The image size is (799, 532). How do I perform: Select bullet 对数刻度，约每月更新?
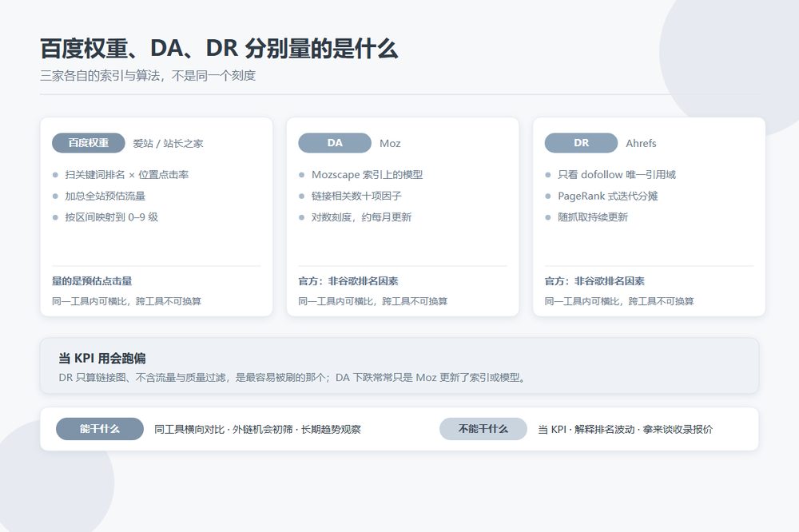click(362, 217)
